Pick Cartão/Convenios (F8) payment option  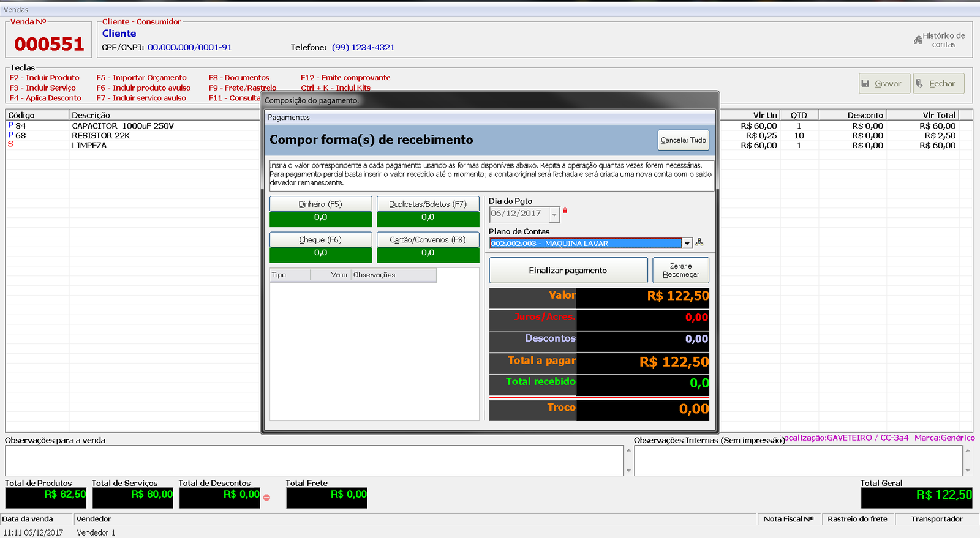point(428,239)
